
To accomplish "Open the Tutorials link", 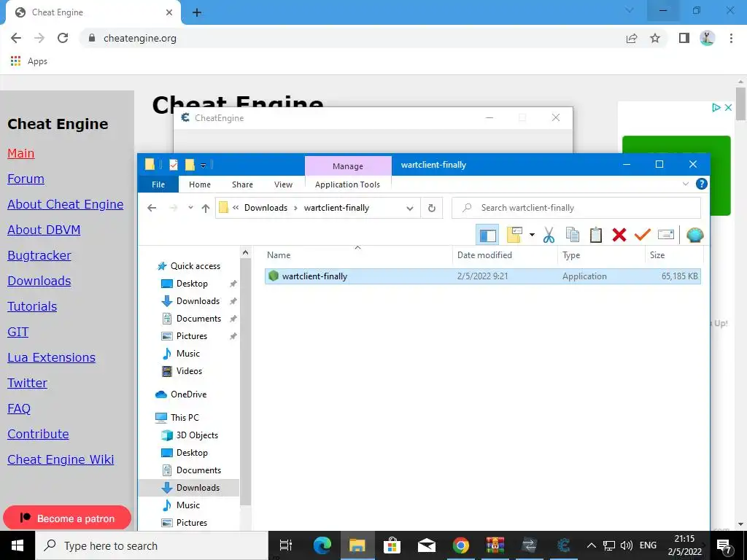I will (x=32, y=307).
